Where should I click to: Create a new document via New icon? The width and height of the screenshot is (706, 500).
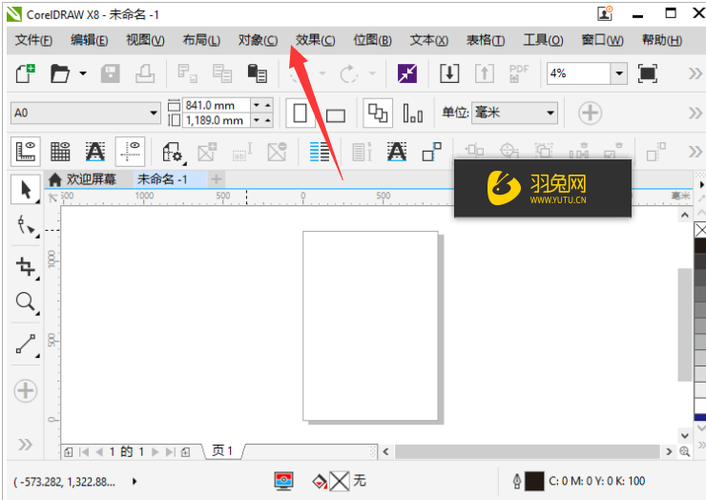click(25, 73)
